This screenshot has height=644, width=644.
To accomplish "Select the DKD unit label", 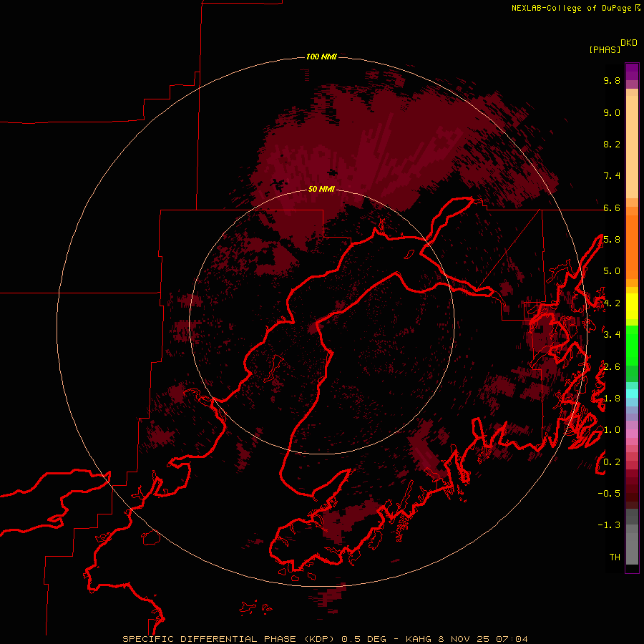I will click(629, 43).
